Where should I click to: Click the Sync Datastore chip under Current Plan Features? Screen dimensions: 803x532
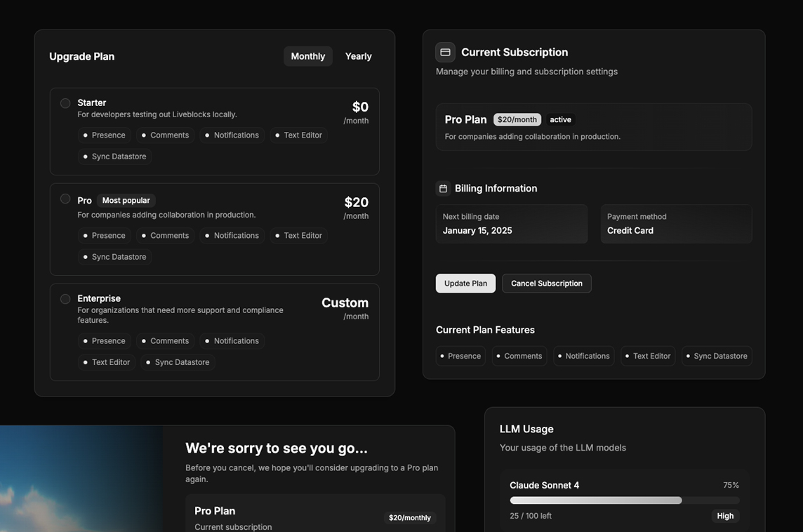pyautogui.click(x=716, y=356)
